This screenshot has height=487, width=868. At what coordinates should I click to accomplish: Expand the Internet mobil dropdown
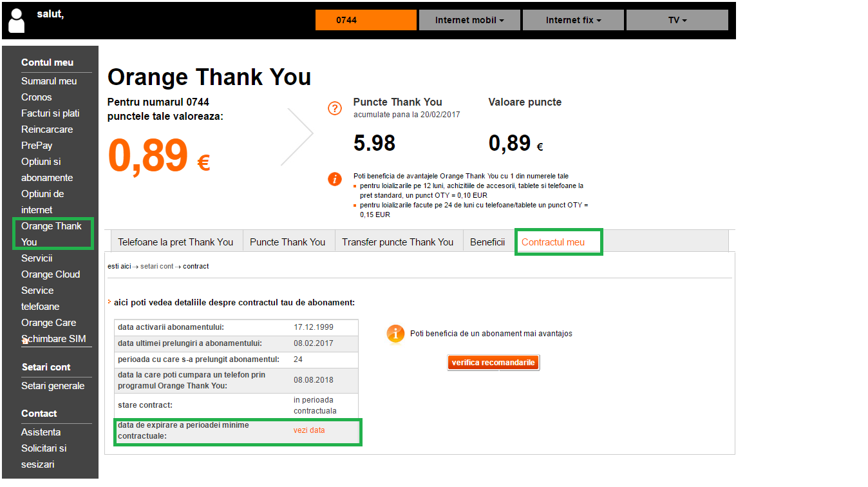coord(469,20)
